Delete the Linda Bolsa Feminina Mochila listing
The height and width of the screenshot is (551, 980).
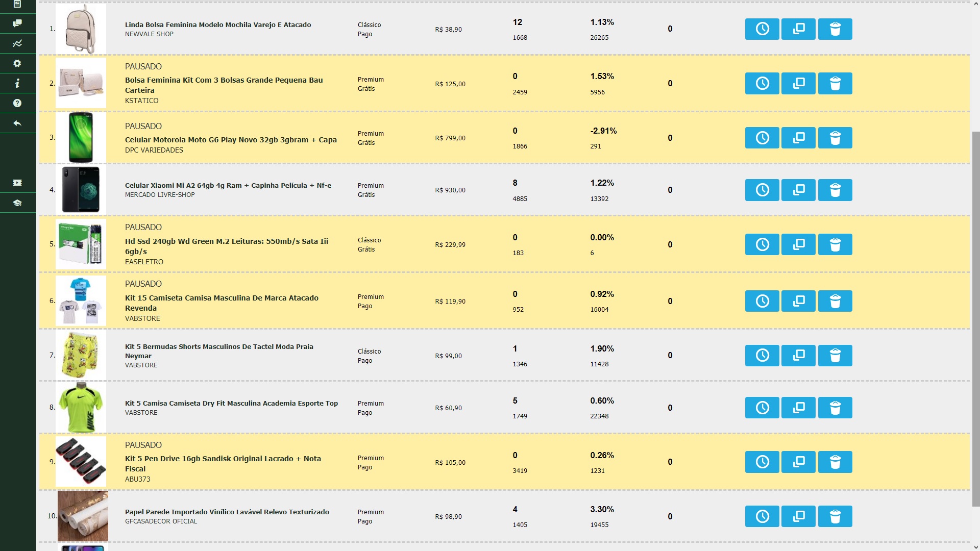(835, 29)
